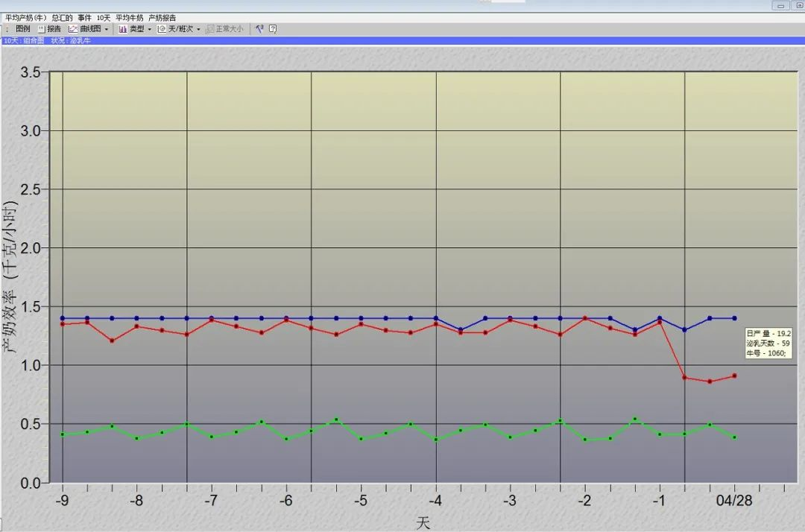Click the report sheet icon beside 报告
Screen dimensions: 805x532
(42, 29)
